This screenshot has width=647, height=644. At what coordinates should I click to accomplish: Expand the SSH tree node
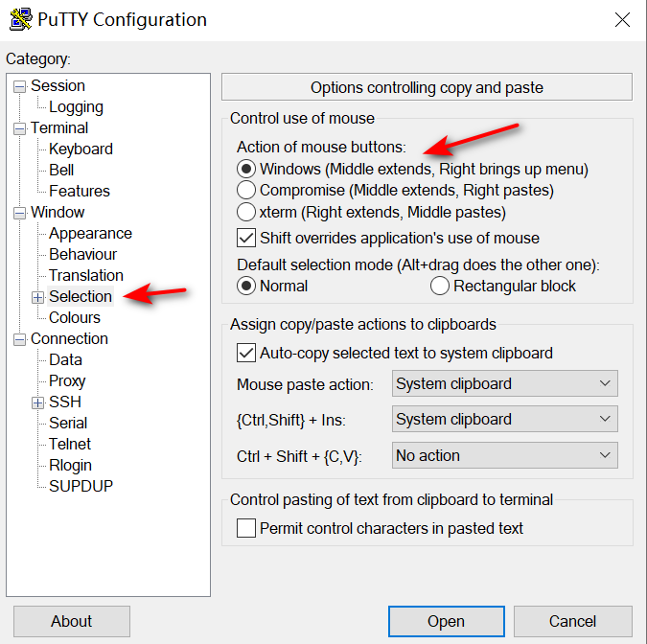(38, 402)
